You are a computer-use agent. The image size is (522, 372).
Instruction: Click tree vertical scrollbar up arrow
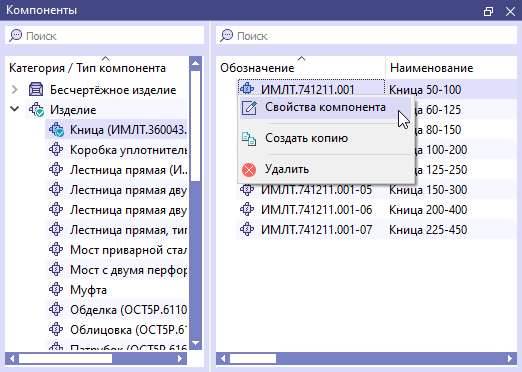(196, 63)
